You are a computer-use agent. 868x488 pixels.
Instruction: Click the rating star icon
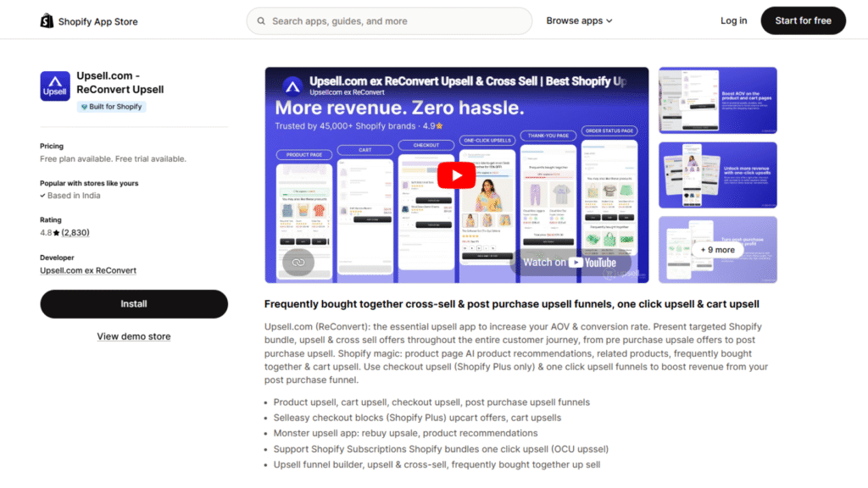pos(57,233)
